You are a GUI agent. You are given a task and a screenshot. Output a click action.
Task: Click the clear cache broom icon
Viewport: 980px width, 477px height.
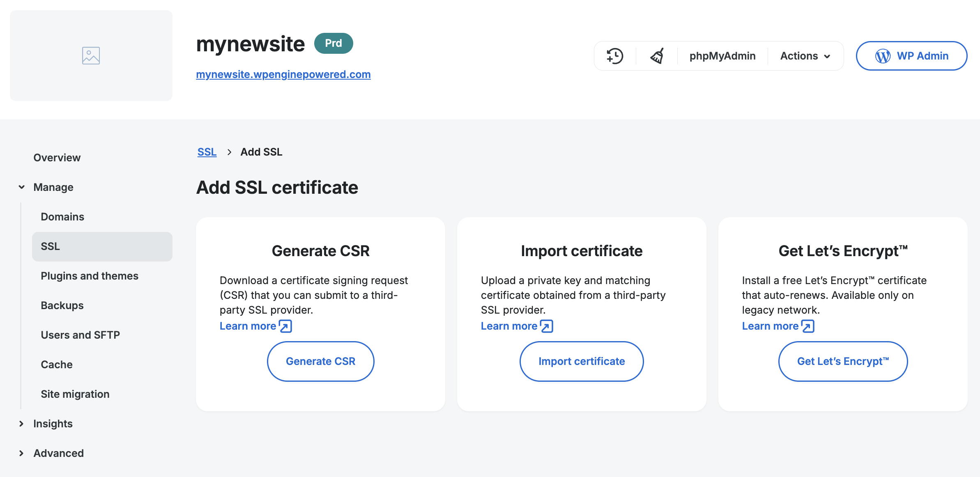point(656,56)
